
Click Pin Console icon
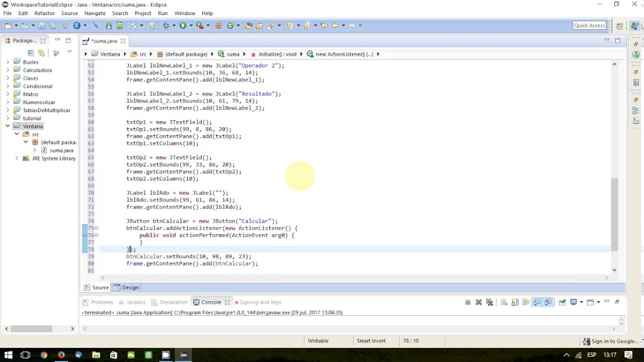562,302
